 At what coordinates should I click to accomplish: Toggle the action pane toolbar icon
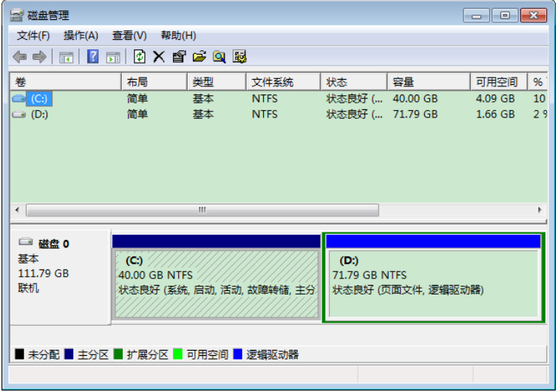(113, 57)
